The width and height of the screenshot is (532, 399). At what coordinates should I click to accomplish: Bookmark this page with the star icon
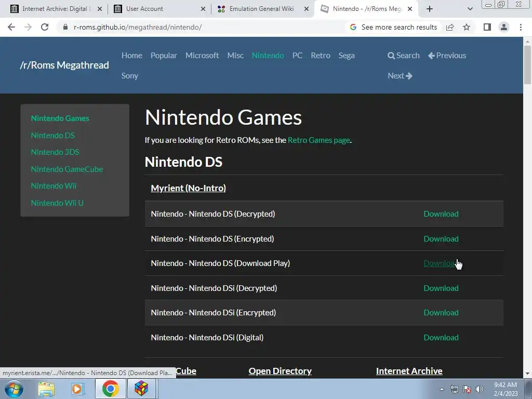(x=467, y=27)
